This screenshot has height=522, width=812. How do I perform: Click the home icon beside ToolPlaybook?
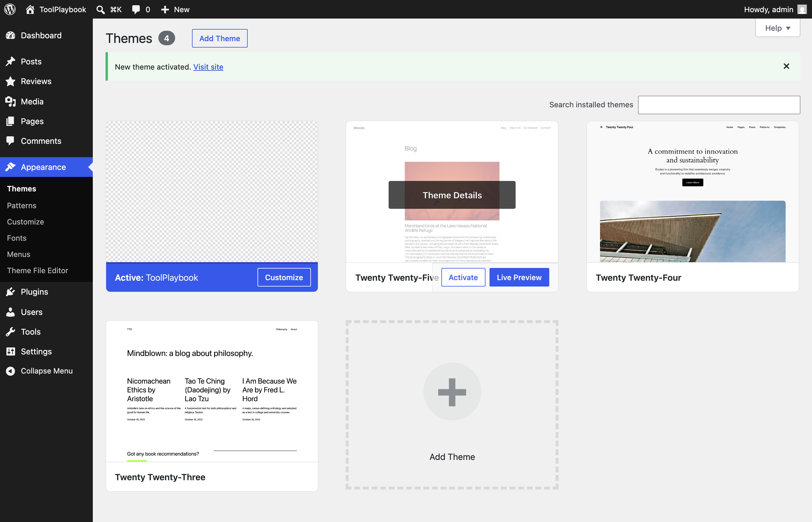pos(30,9)
